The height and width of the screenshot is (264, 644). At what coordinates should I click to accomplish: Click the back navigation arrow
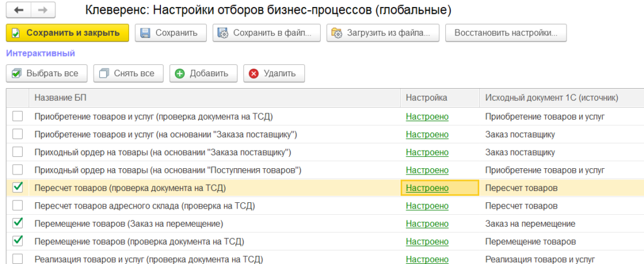[18, 11]
